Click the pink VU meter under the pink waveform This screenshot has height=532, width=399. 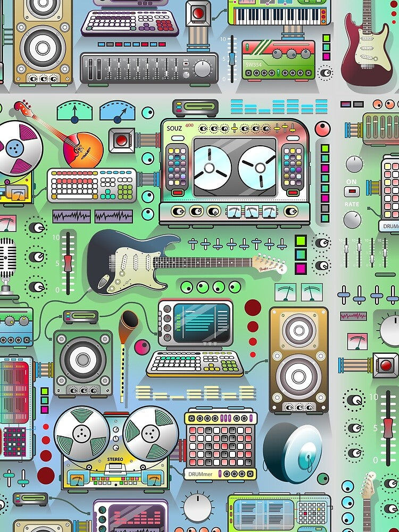pyautogui.click(x=358, y=342)
